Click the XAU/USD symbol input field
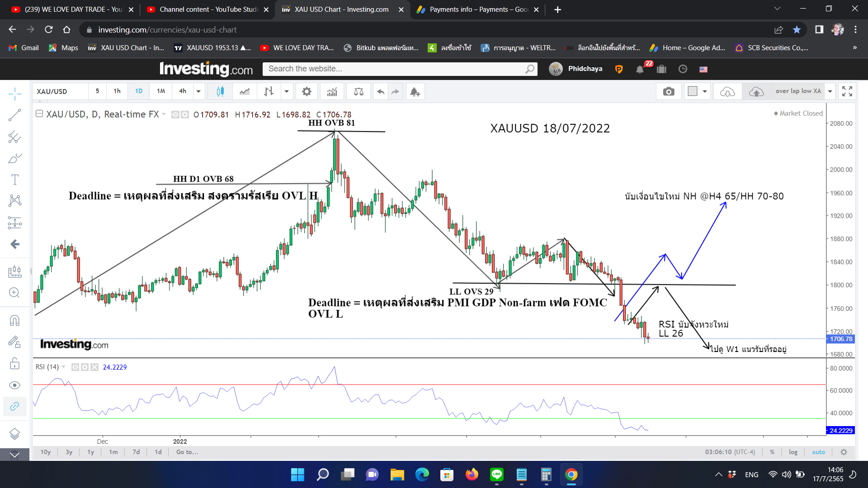Screen dimensions: 868x488 60,91
